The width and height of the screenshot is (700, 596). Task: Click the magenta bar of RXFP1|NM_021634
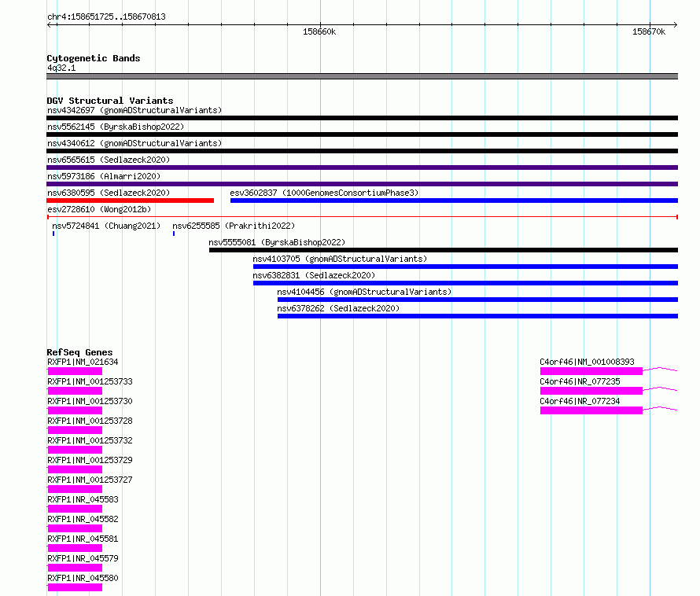click(x=75, y=371)
